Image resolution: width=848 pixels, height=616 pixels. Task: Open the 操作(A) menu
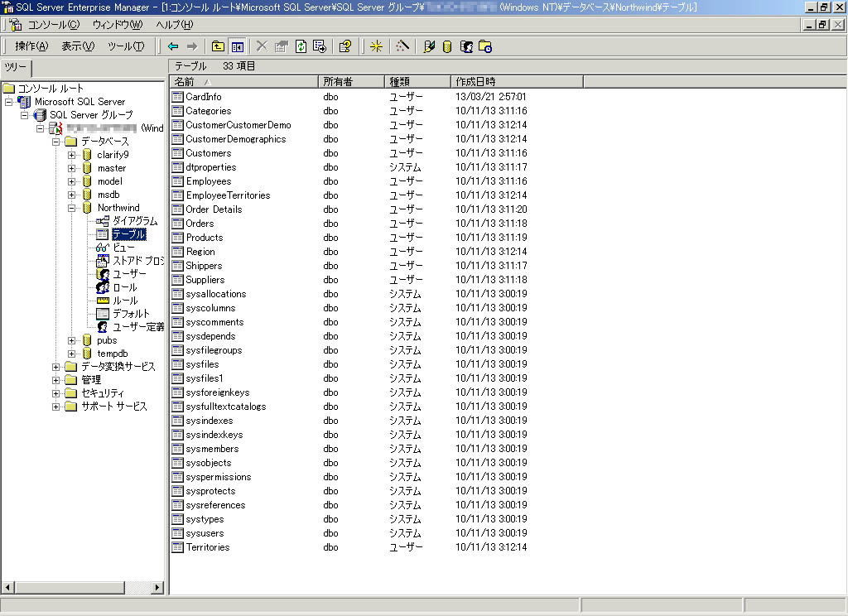click(31, 46)
